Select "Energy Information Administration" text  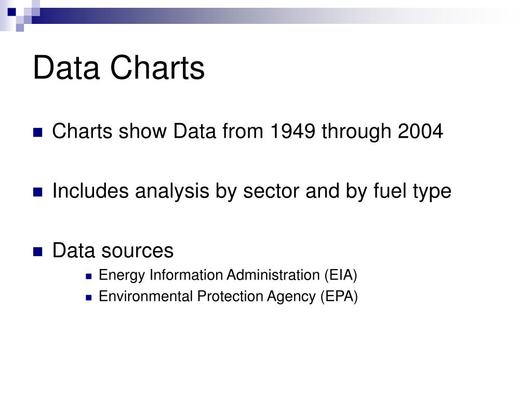pyautogui.click(x=209, y=275)
